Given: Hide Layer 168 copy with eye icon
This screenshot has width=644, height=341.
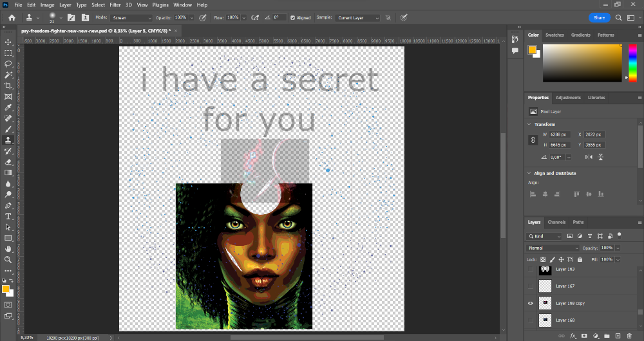Looking at the screenshot, I should 531,303.
